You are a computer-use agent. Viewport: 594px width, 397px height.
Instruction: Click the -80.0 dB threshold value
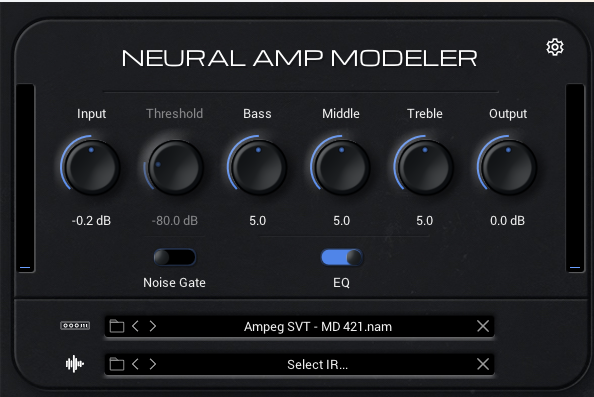tap(175, 220)
